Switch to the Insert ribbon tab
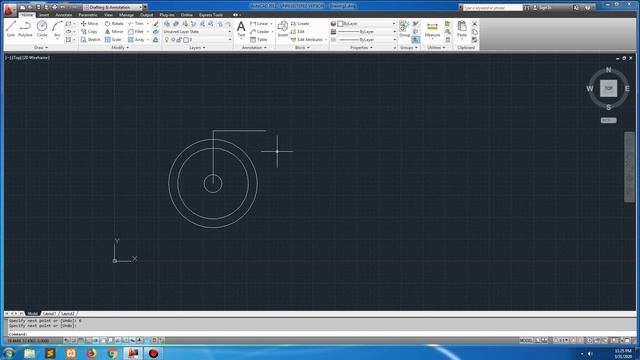Image resolution: width=640 pixels, height=360 pixels. [x=44, y=15]
